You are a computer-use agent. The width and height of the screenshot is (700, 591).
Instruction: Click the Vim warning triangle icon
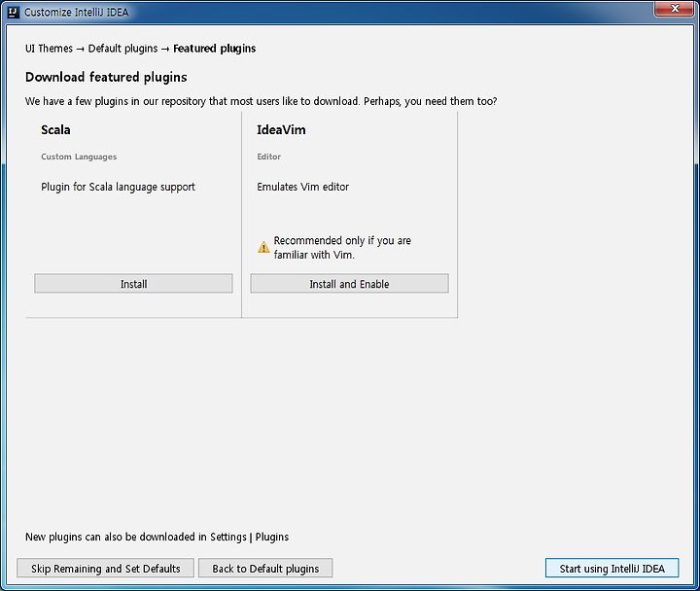point(263,247)
